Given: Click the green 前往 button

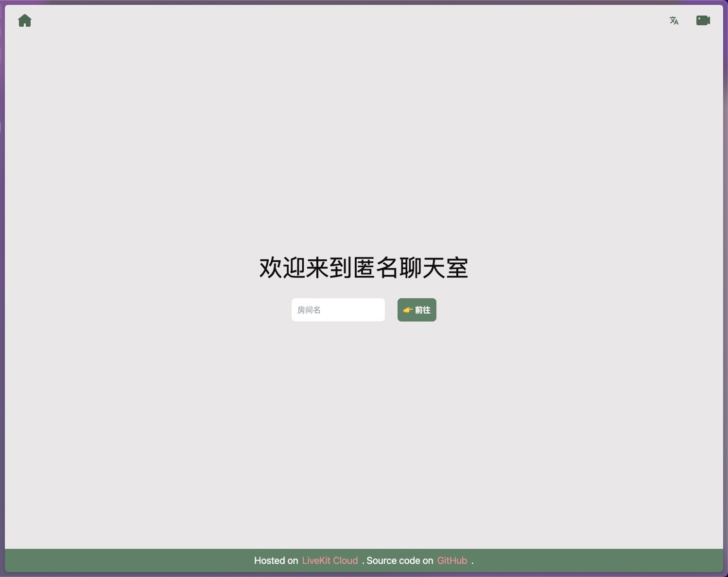Looking at the screenshot, I should (x=417, y=310).
